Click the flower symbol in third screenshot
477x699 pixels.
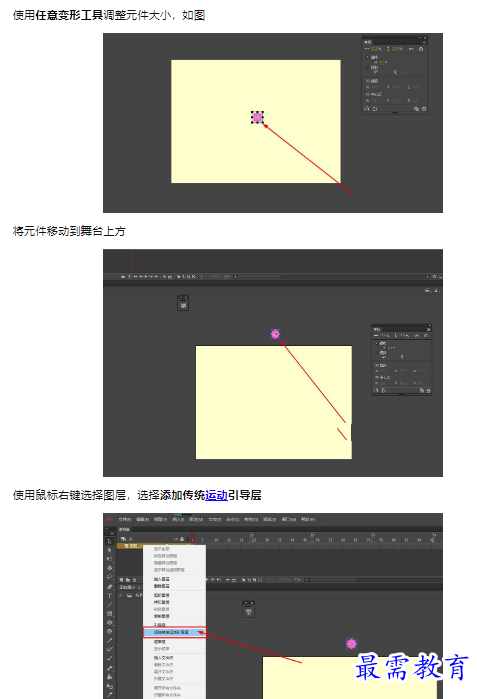pyautogui.click(x=351, y=644)
